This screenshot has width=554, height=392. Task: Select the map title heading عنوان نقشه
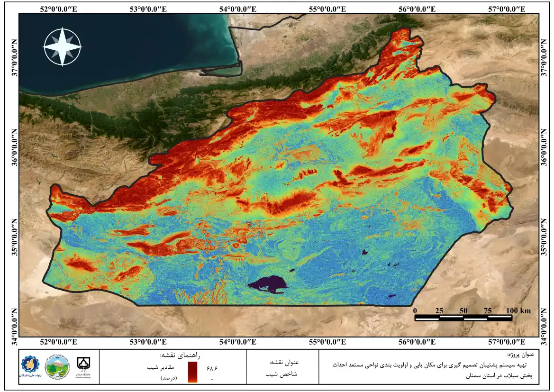284,362
